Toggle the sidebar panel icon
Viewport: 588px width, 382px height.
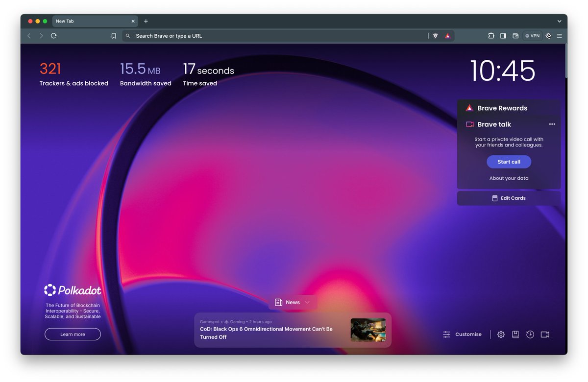click(503, 36)
